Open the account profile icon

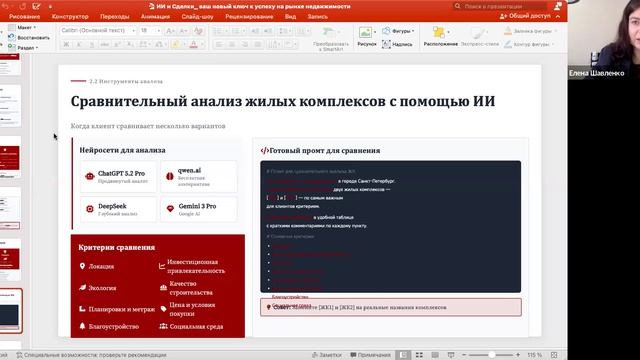(558, 6)
